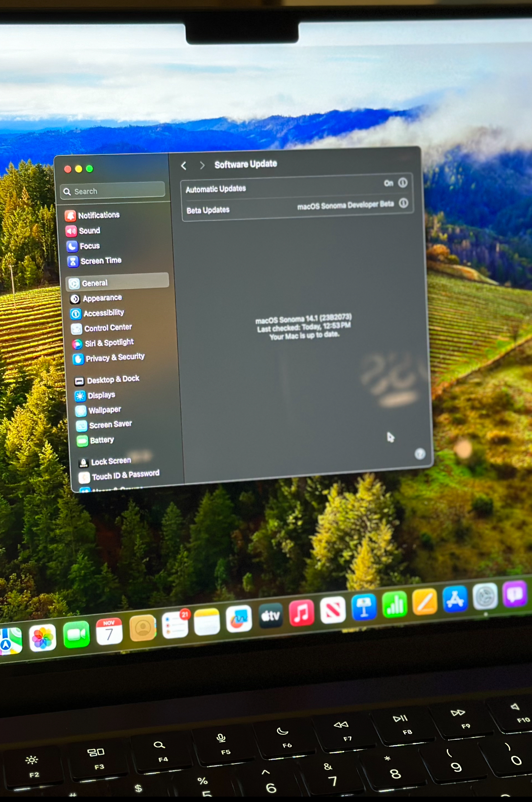Open Numbers from the Dock
This screenshot has width=532, height=802.
pos(394,604)
